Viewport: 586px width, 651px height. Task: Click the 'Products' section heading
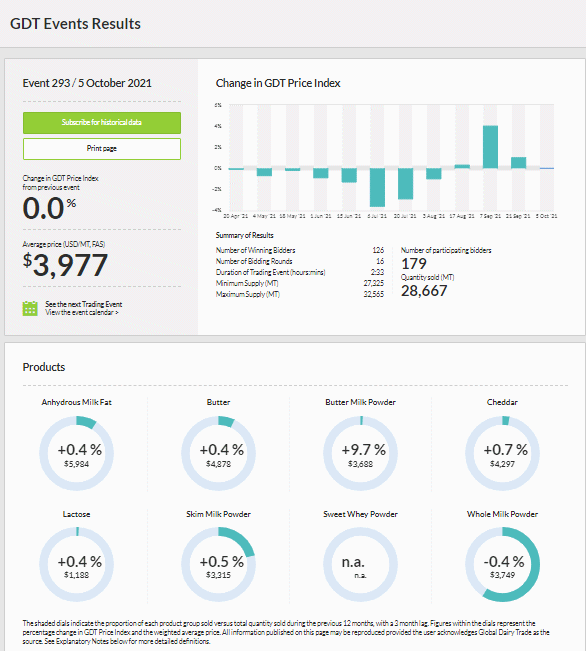pyautogui.click(x=44, y=367)
